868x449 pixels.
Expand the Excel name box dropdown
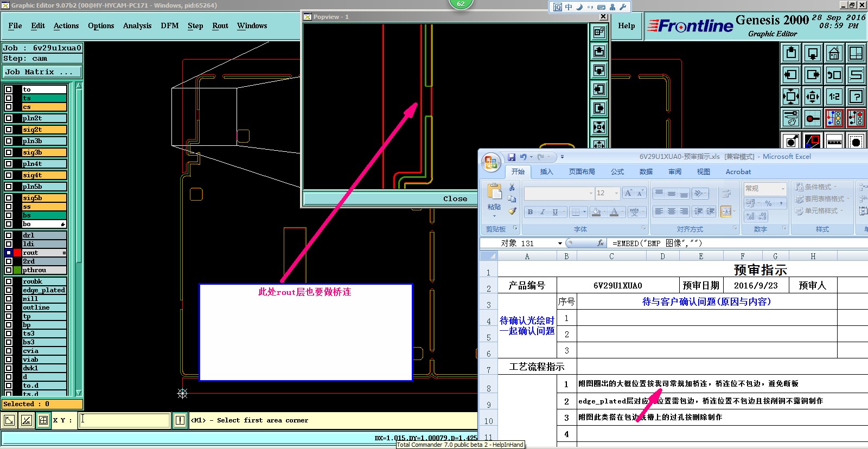pos(560,243)
